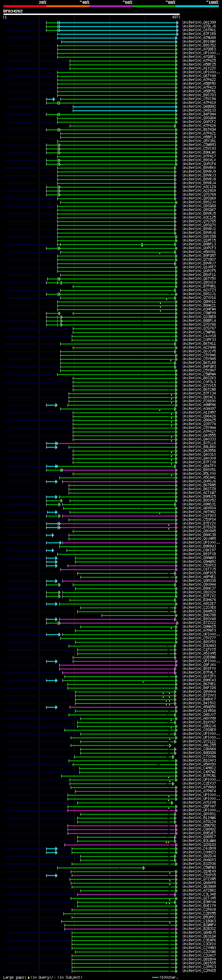Select the UniRef100_A9NS31 label

point(199,504)
